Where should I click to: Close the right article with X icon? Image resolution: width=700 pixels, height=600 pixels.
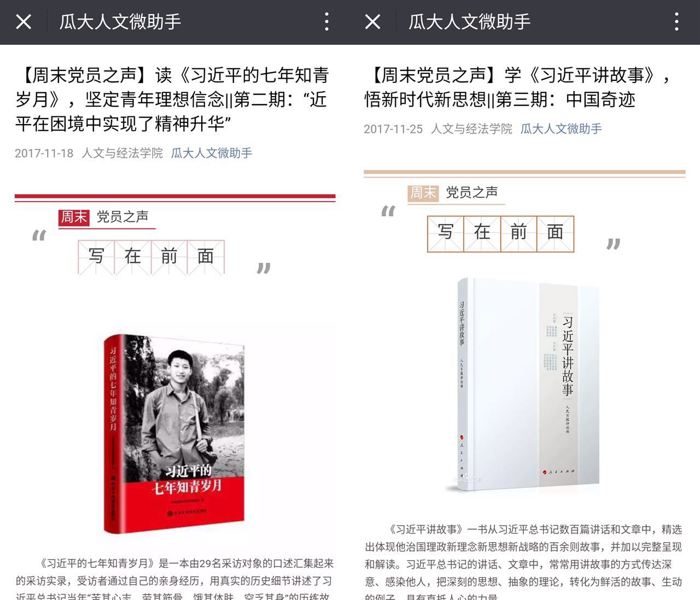click(x=372, y=22)
